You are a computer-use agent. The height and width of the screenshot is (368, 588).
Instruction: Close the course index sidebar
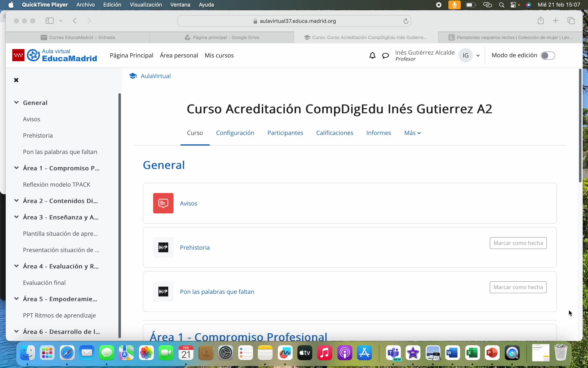pos(16,80)
